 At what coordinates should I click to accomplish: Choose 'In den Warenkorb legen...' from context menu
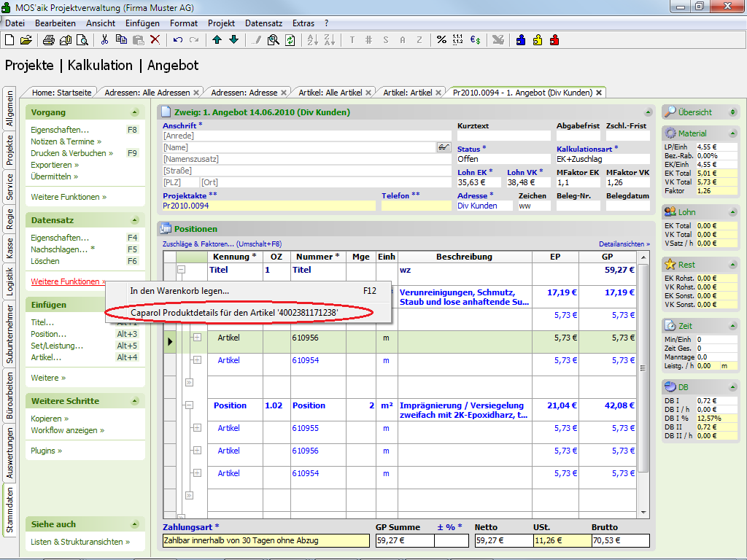pyautogui.click(x=179, y=290)
